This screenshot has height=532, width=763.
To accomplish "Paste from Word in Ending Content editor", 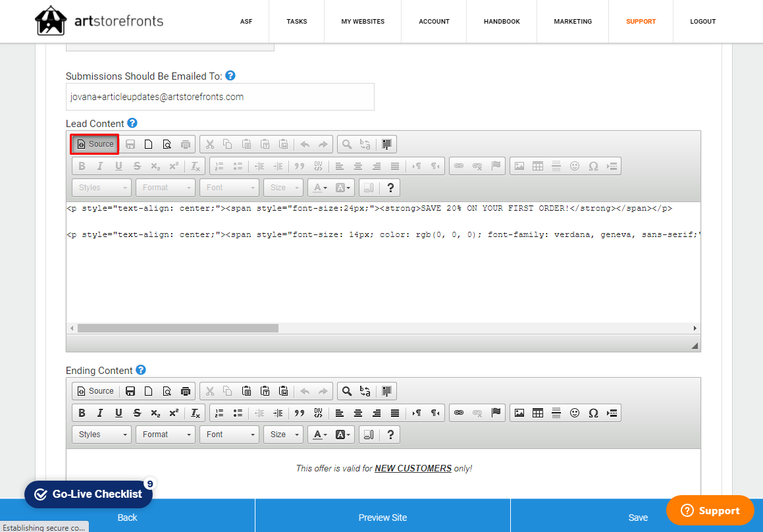I will (284, 391).
